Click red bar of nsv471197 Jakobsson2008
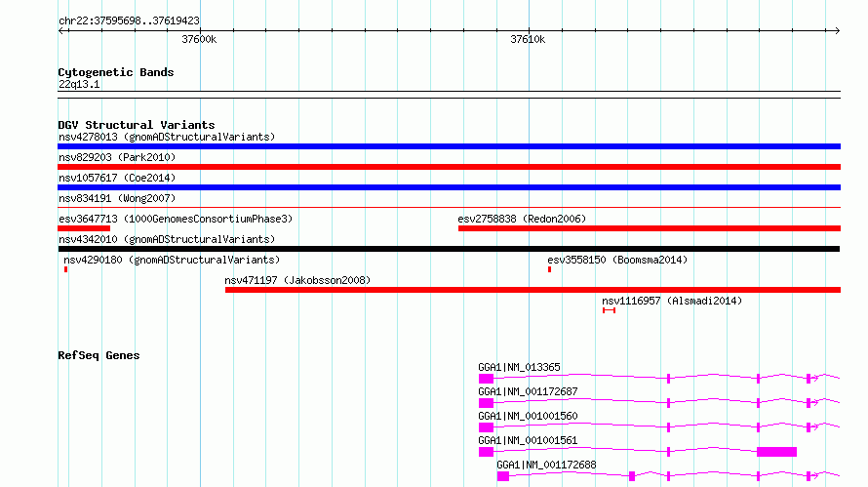868x487 pixels. (x=533, y=290)
